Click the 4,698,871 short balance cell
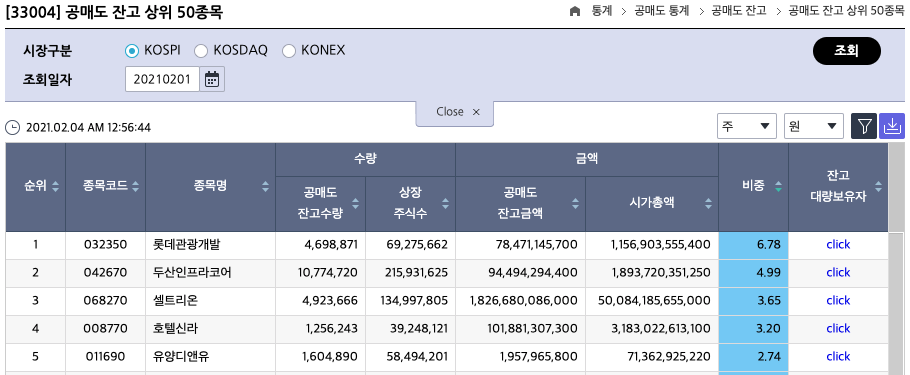 pos(320,245)
